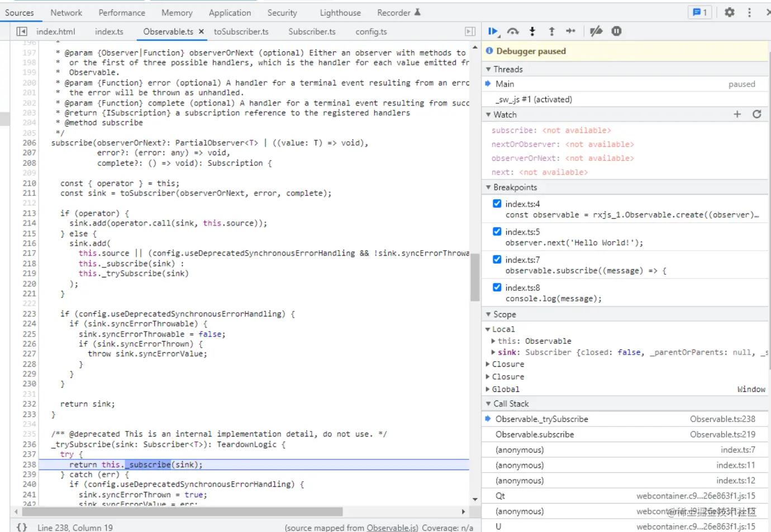Disable breakpoint at index.ts:8
771x532 pixels.
point(497,287)
